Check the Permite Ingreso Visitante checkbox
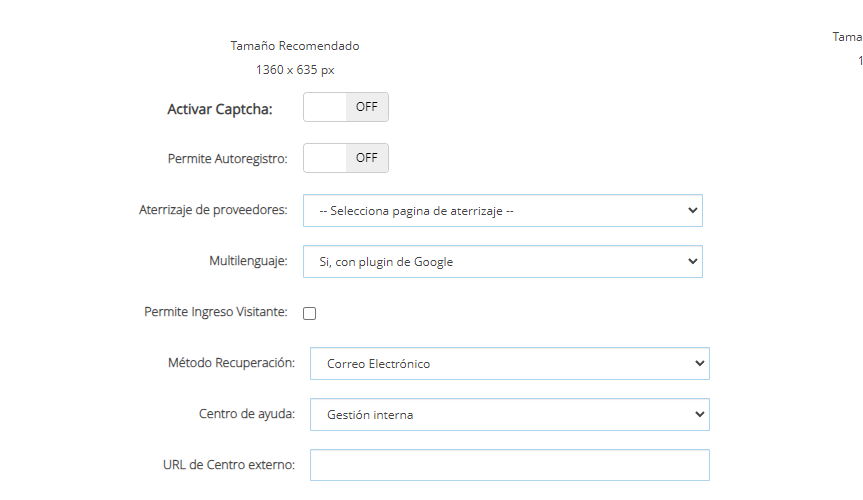863x500 pixels. pyautogui.click(x=310, y=313)
